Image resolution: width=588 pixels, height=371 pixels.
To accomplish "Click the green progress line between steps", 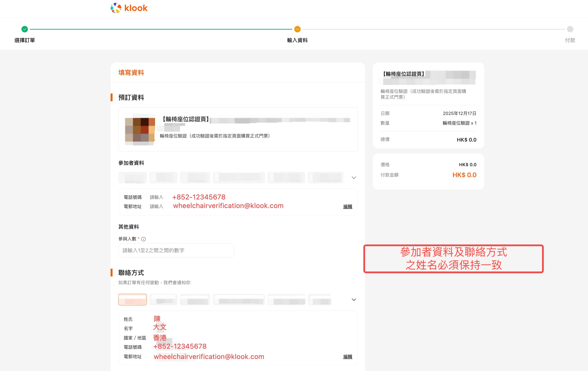I will click(161, 29).
